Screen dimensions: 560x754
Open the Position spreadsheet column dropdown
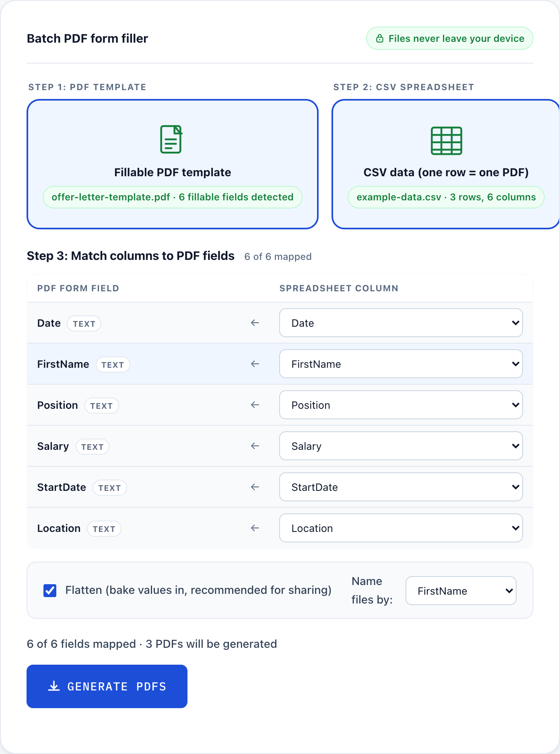tap(401, 405)
